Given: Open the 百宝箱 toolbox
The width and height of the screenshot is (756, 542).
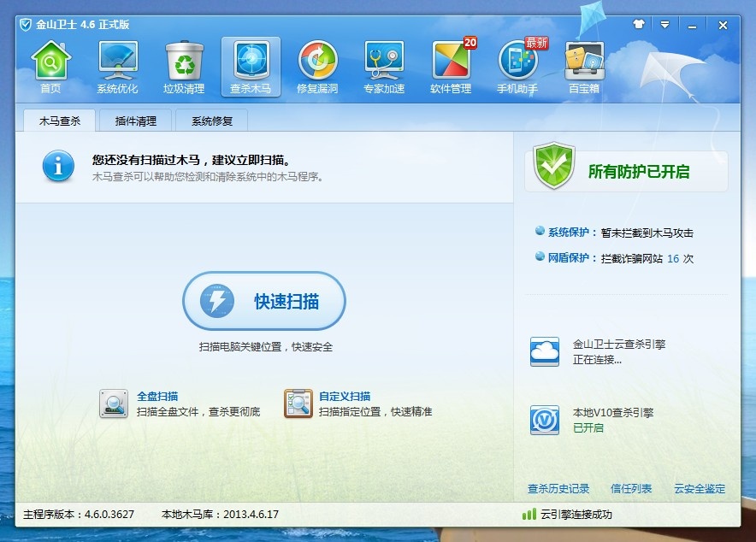Looking at the screenshot, I should 584,68.
